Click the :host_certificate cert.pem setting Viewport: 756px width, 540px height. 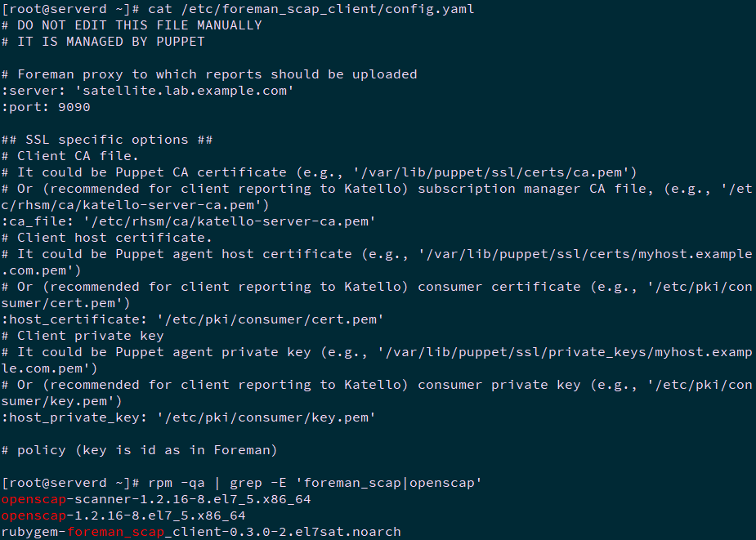[x=192, y=319]
